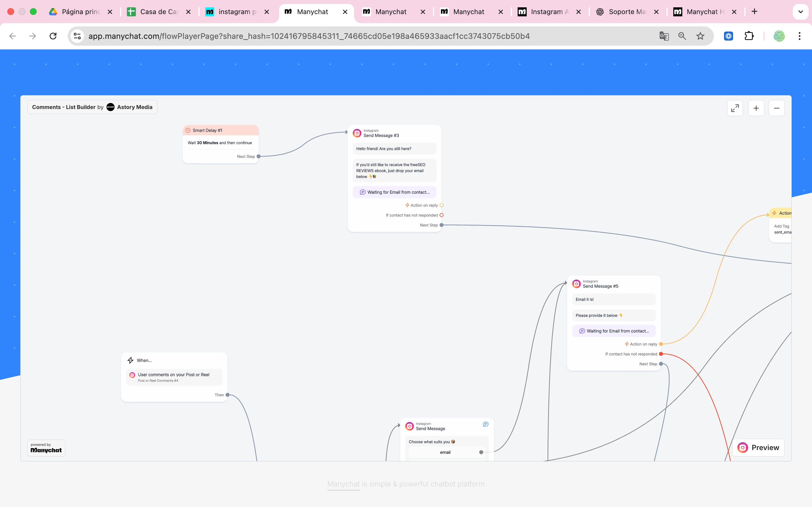Click the Astory Media author name
Screen dimensions: 812x507
134,107
